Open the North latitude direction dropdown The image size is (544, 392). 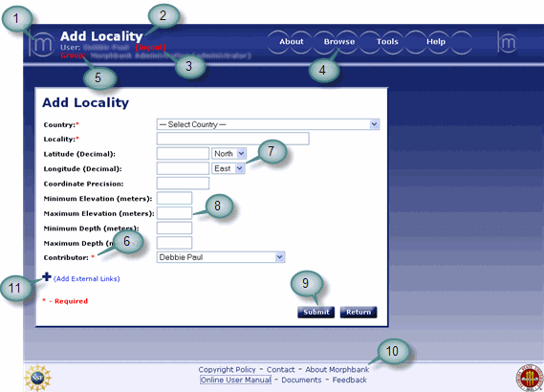pos(228,153)
